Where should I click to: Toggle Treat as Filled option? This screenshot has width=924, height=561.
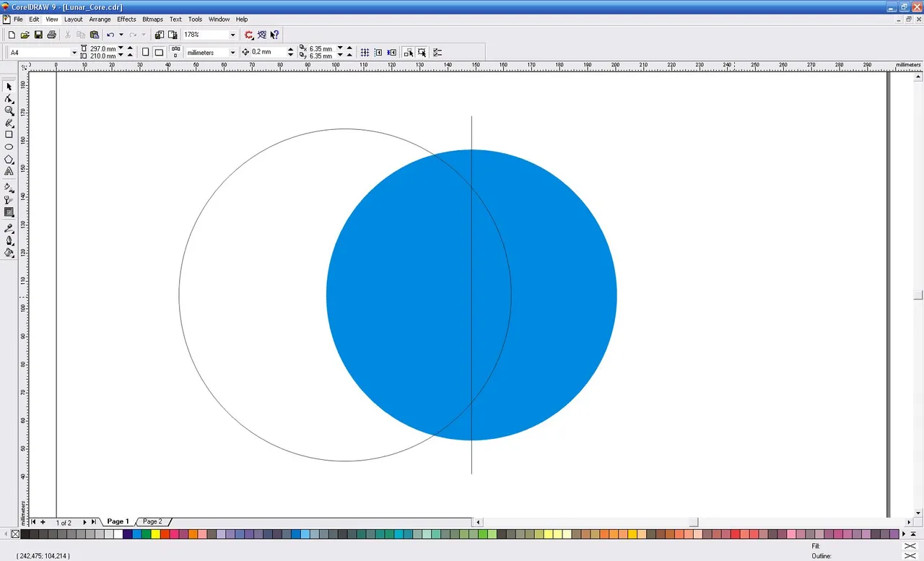click(x=422, y=53)
